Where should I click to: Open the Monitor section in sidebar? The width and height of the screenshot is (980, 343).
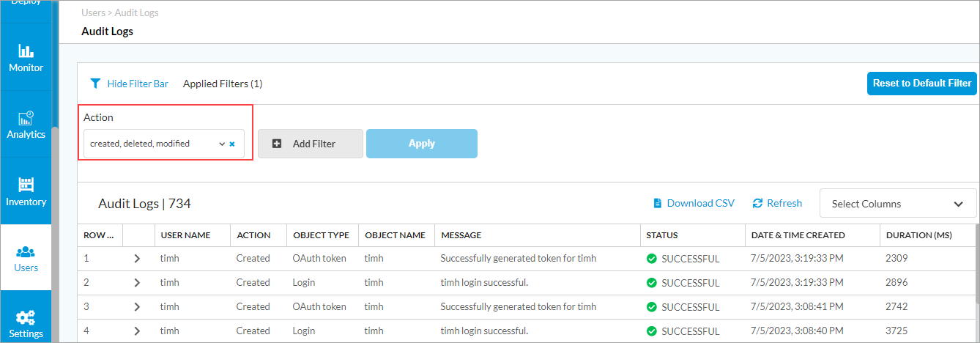(26, 58)
